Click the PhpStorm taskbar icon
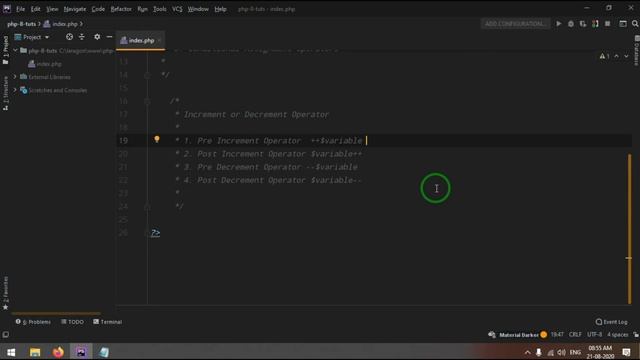The image size is (640, 360). 81,352
